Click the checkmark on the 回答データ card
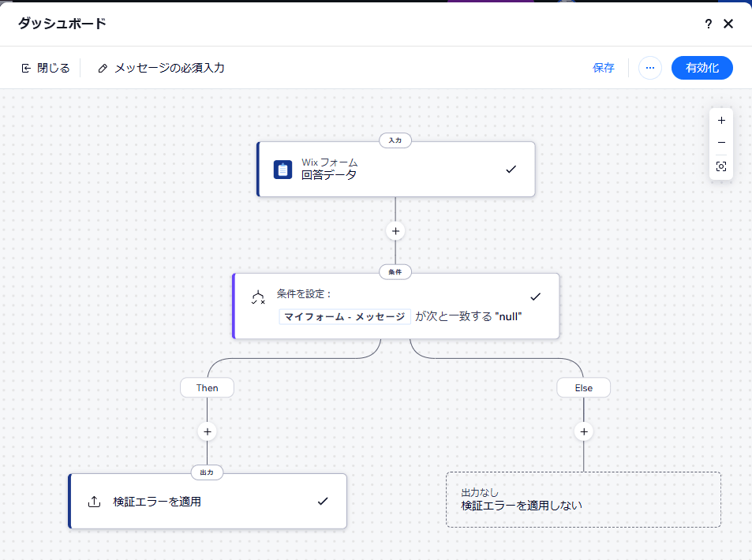Image resolution: width=752 pixels, height=560 pixels. (511, 170)
